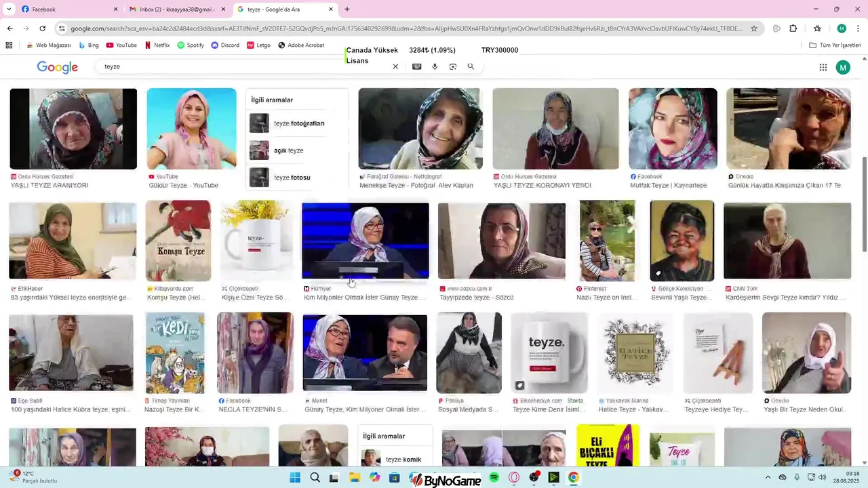Open Windows taskbar search
868x488 pixels.
pos(315,478)
